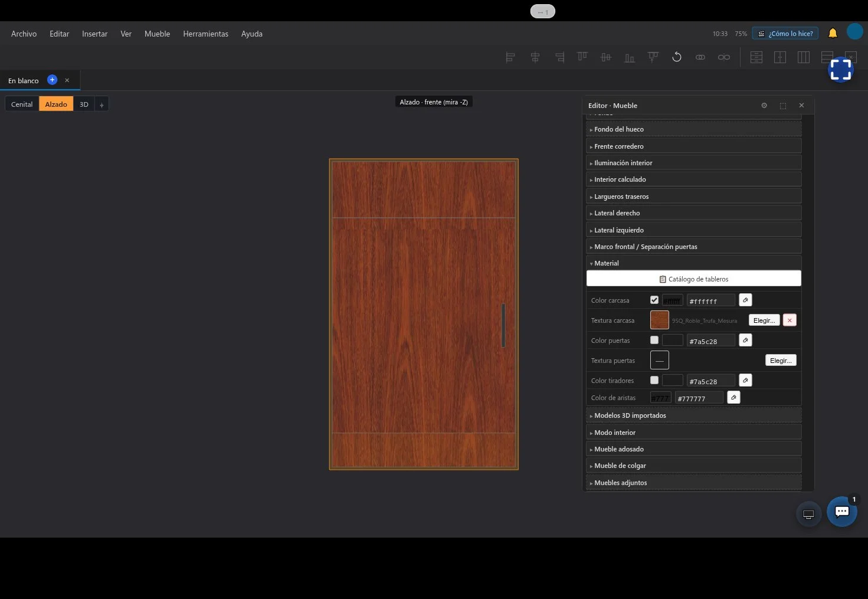Screen dimensions: 868x599
Task: Click the drawer cabinet layout icon
Action: (756, 57)
